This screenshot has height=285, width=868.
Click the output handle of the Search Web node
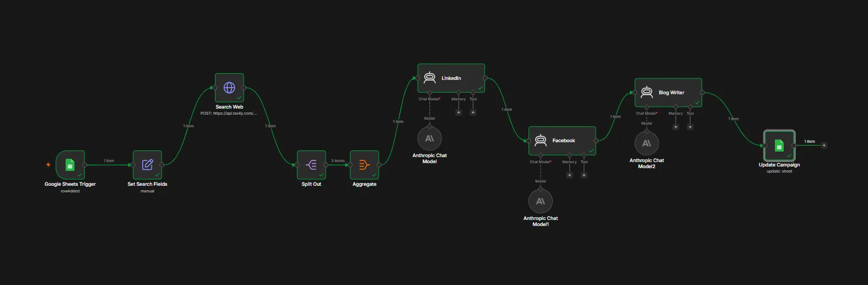click(244, 88)
